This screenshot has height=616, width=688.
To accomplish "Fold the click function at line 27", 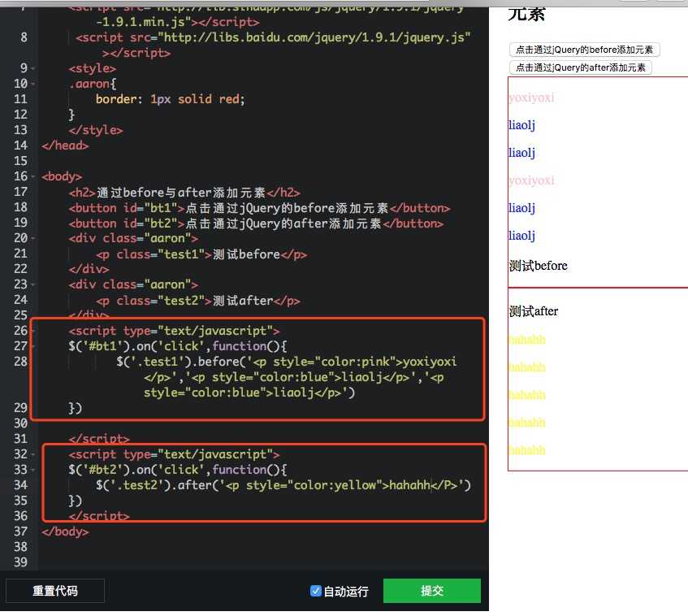I will click(33, 346).
